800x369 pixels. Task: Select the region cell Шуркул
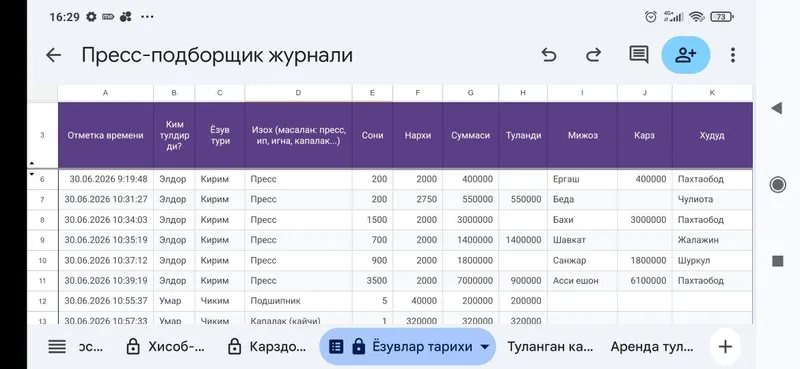pyautogui.click(x=712, y=260)
